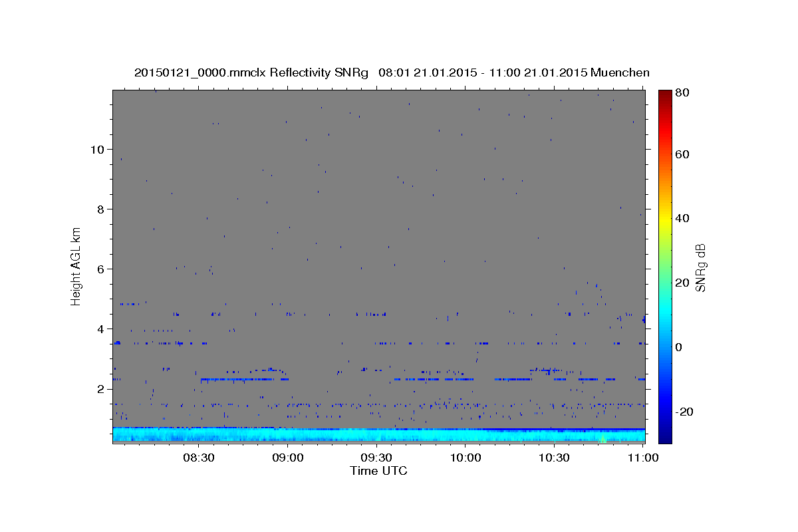This screenshot has width=798, height=532.
Task: Click the 'Muenchen' location label in title
Action: pos(619,72)
